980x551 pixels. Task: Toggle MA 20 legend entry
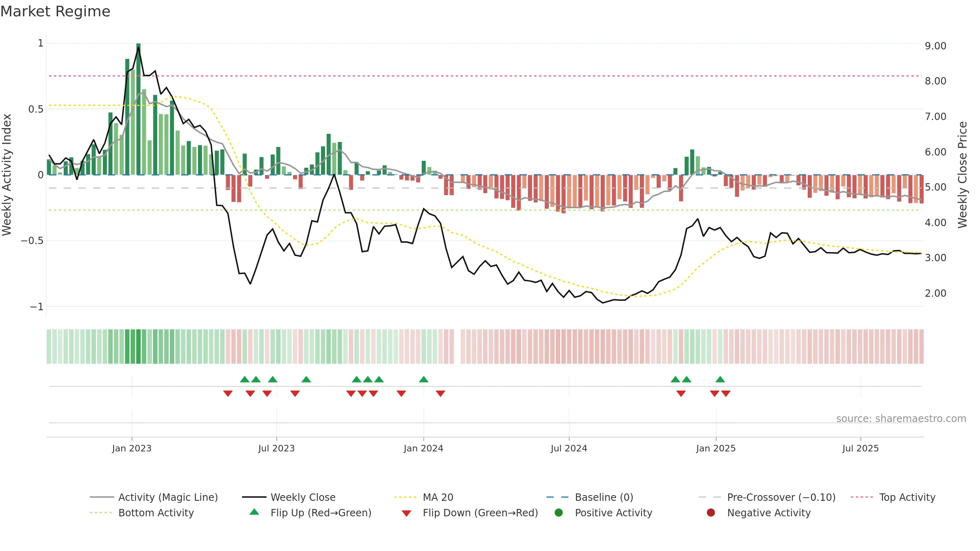(423, 497)
